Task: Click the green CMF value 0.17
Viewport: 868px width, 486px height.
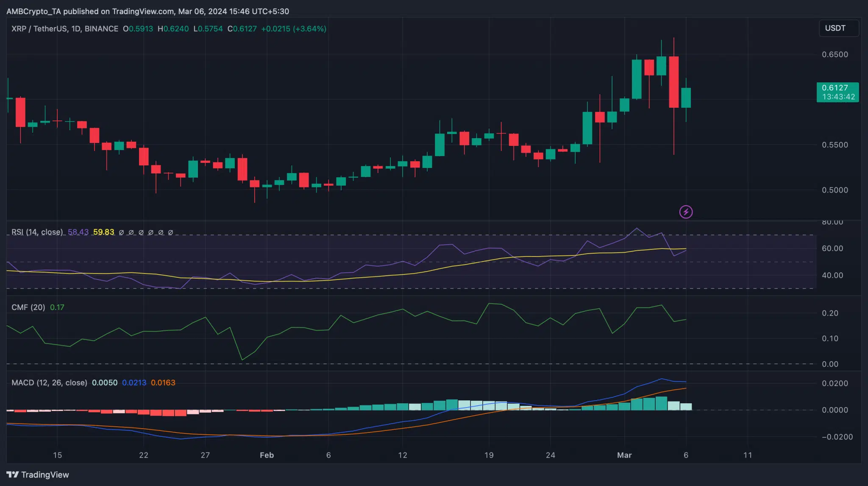Action: (x=57, y=307)
